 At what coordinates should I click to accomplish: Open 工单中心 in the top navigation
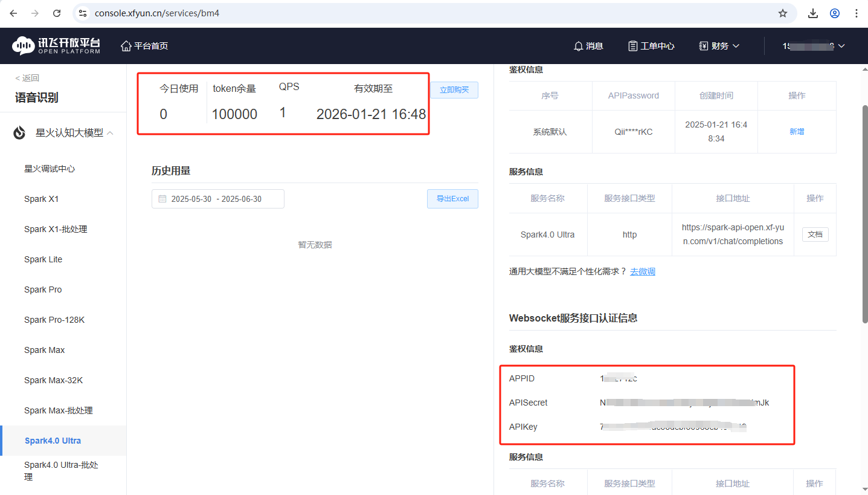[657, 46]
